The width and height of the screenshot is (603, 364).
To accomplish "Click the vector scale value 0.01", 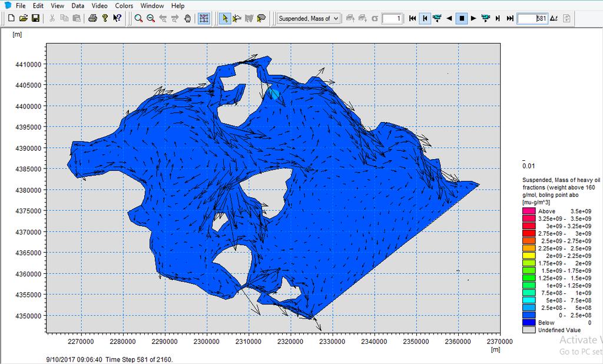I will pos(528,166).
